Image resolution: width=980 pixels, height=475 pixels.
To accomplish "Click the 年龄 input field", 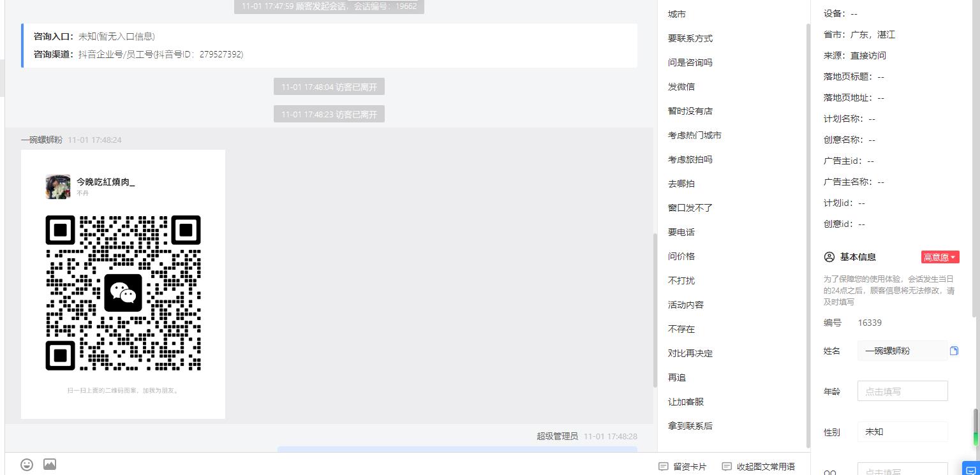I will click(x=902, y=391).
